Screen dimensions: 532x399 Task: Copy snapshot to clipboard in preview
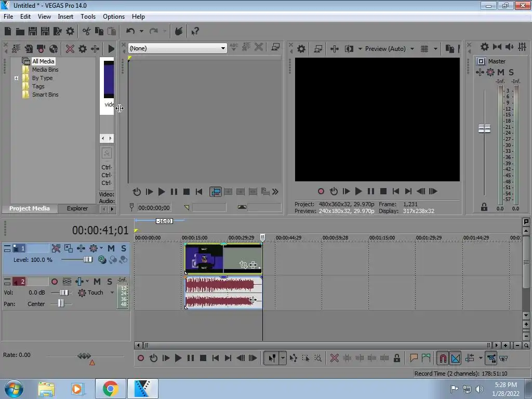click(x=449, y=49)
